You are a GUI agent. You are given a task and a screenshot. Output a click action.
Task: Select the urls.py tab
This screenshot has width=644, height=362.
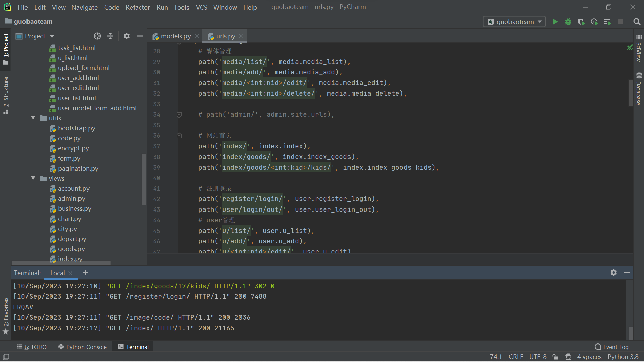[225, 36]
